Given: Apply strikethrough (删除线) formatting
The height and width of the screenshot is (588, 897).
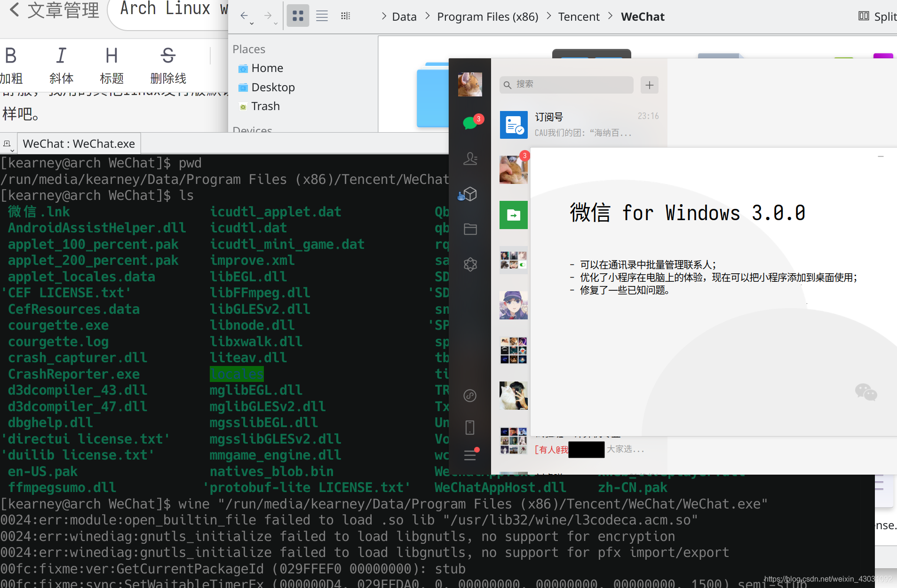Looking at the screenshot, I should click(x=168, y=65).
